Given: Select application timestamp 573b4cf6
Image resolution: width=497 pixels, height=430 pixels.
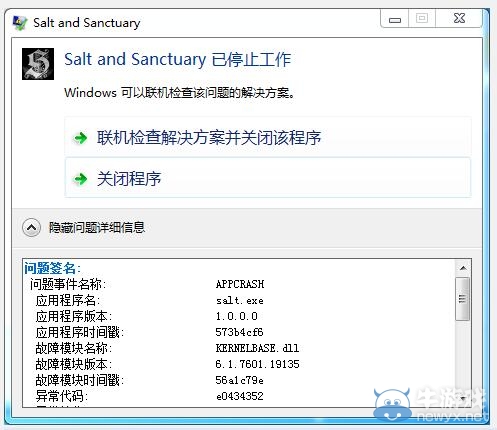Looking at the screenshot, I should tap(239, 332).
